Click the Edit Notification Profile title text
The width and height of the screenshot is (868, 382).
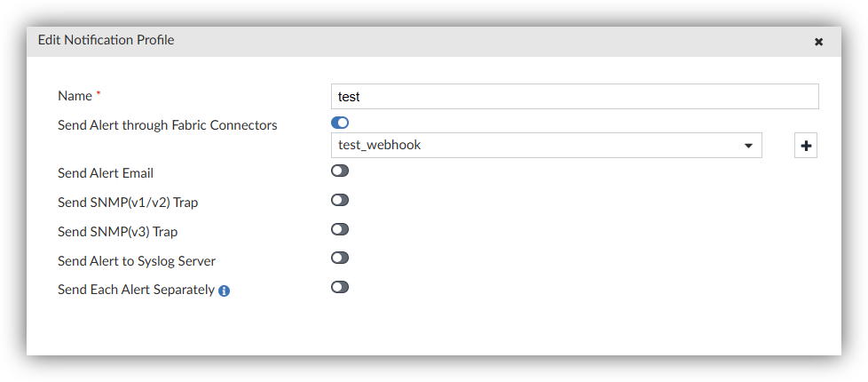106,40
